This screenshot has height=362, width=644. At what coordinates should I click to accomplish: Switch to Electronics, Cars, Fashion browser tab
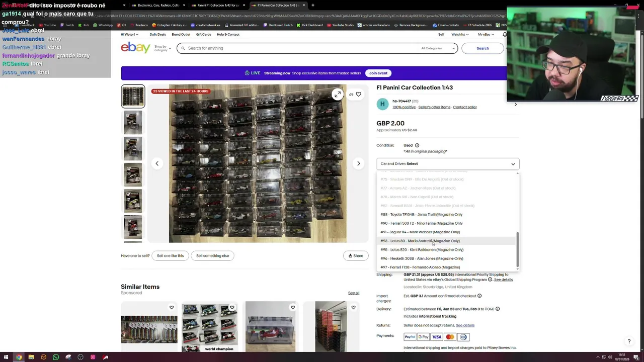click(x=158, y=5)
